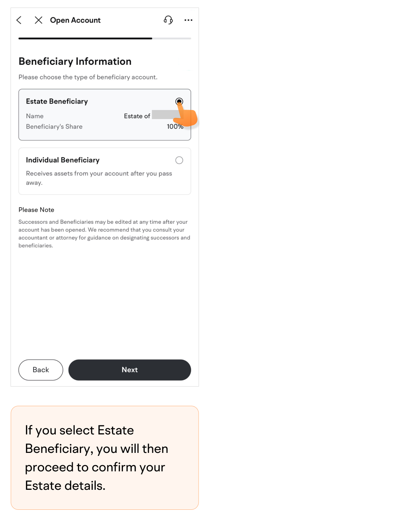The width and height of the screenshot is (404, 532).
Task: Click the Individual Beneficiary card title
Action: coord(63,160)
